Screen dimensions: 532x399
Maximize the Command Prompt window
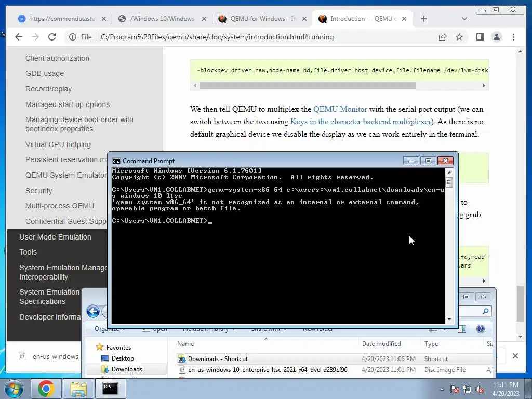tap(428, 161)
